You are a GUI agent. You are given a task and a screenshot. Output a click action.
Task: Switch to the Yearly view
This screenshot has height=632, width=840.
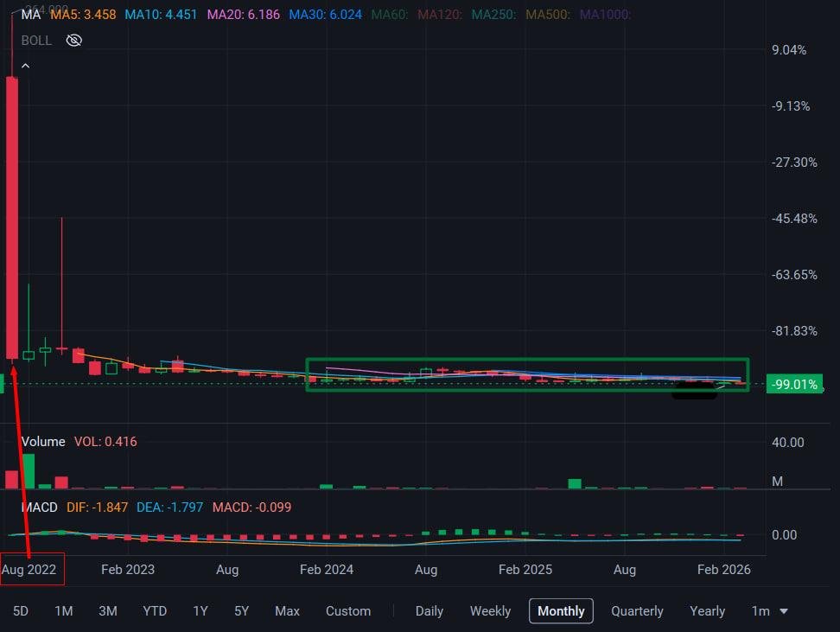click(x=707, y=611)
